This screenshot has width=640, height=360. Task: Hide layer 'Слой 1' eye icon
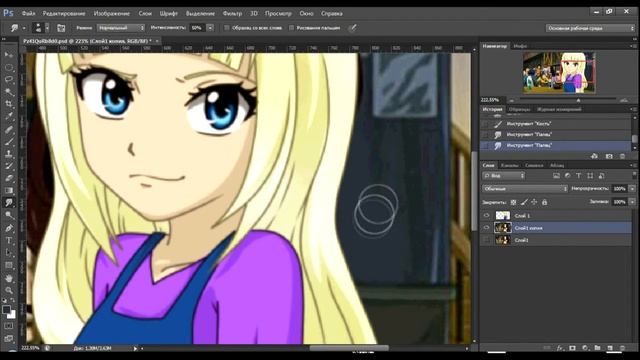tap(486, 216)
